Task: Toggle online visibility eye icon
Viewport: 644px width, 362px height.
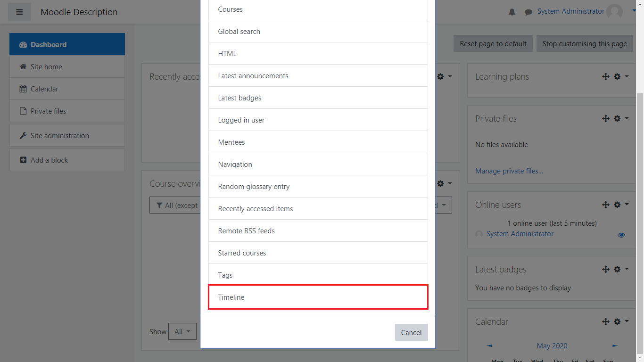Action: tap(621, 235)
